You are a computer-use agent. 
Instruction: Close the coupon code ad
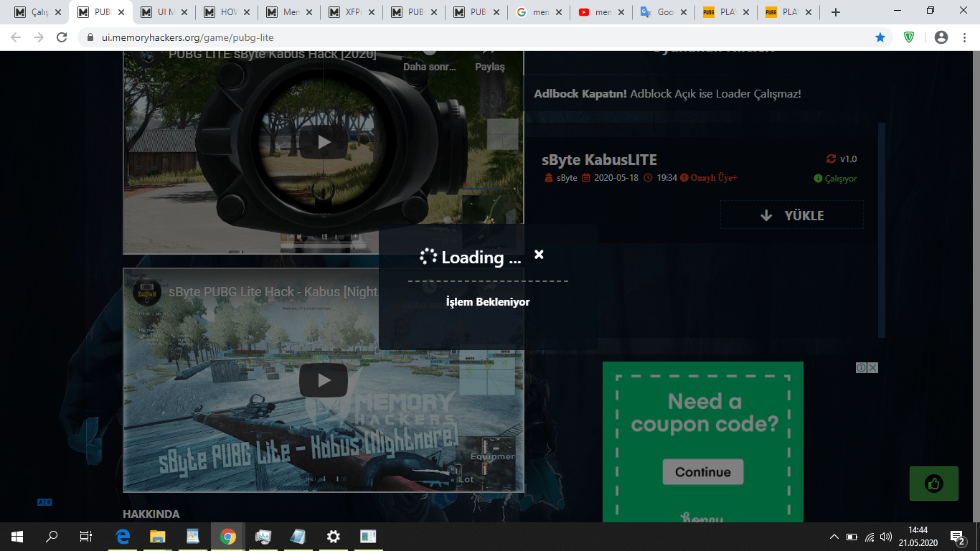click(x=872, y=368)
